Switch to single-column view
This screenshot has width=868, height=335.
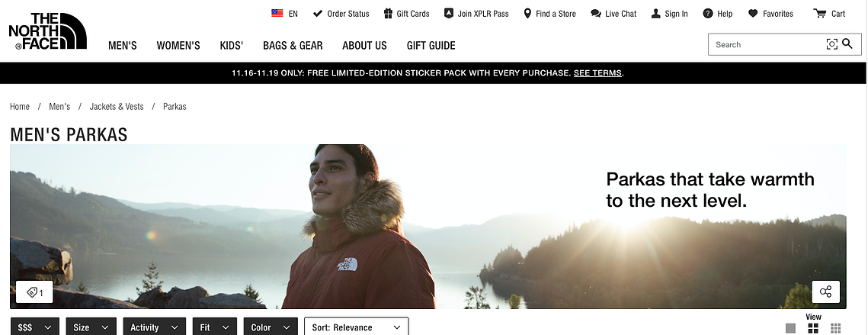pyautogui.click(x=790, y=328)
